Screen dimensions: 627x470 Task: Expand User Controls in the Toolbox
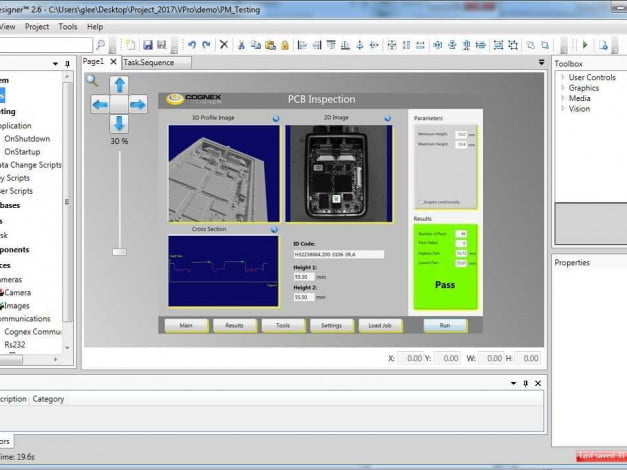point(563,77)
